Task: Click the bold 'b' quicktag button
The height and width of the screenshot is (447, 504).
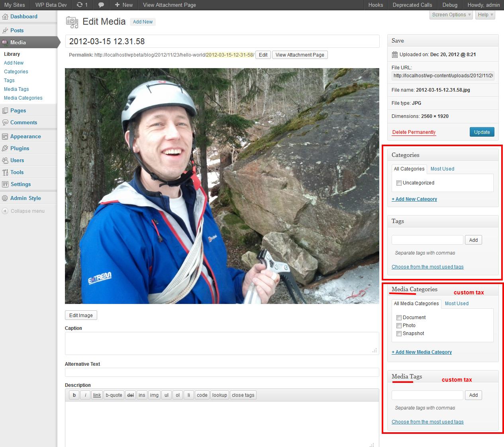Action: (74, 395)
